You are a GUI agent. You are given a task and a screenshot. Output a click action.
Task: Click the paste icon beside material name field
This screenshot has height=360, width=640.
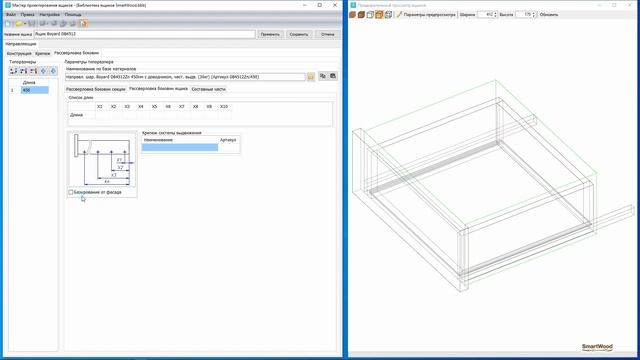[x=333, y=76]
